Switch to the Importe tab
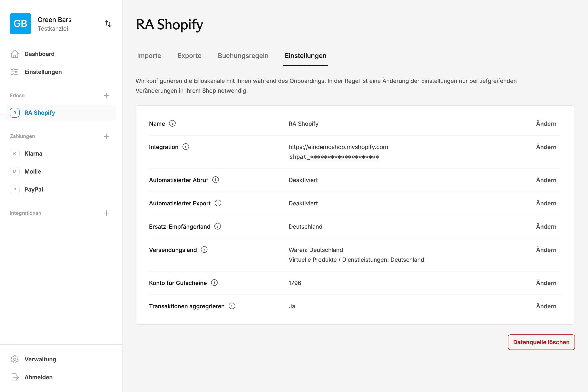 (x=149, y=56)
